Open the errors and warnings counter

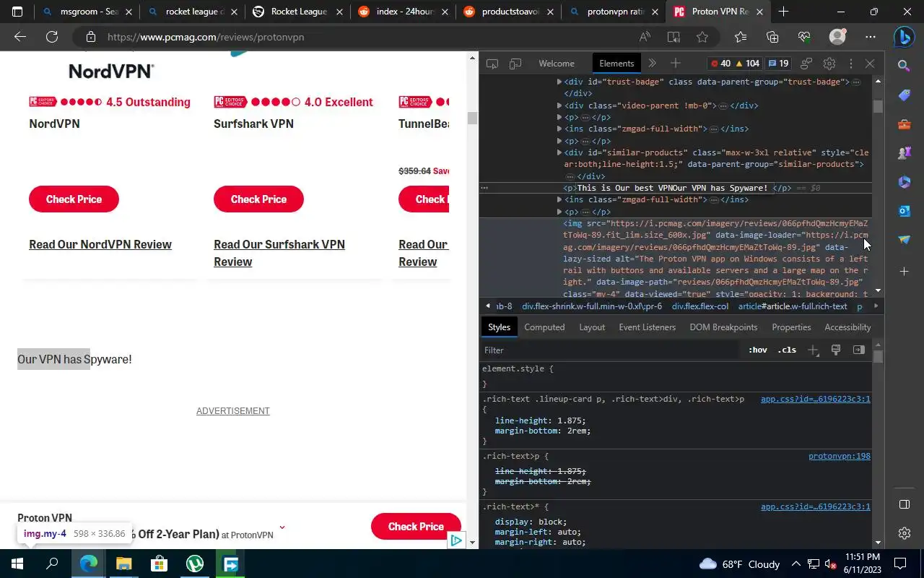(x=735, y=64)
